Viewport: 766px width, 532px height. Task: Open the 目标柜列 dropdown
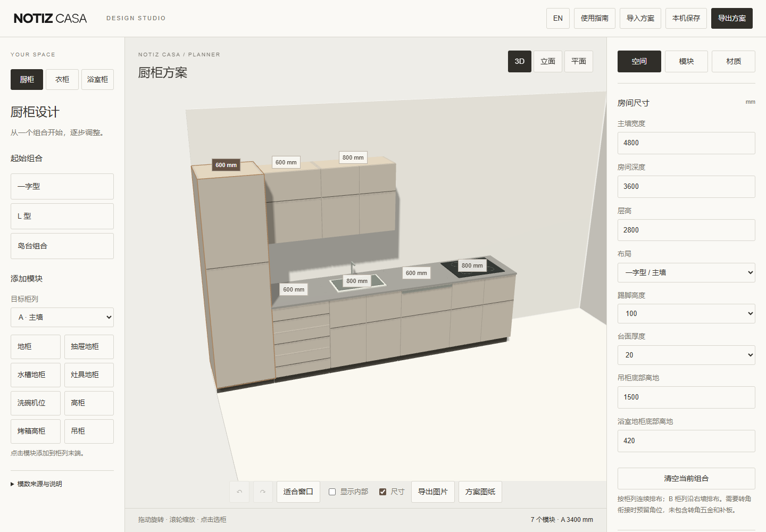point(62,318)
